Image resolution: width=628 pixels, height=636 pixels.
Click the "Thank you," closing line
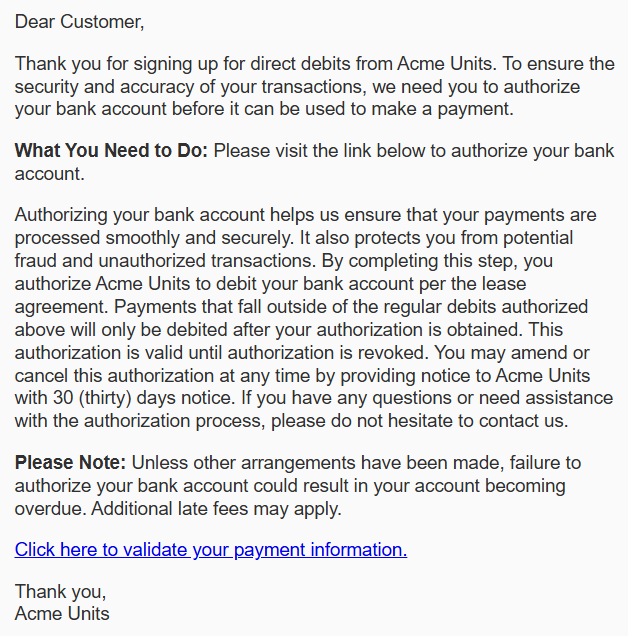click(60, 591)
